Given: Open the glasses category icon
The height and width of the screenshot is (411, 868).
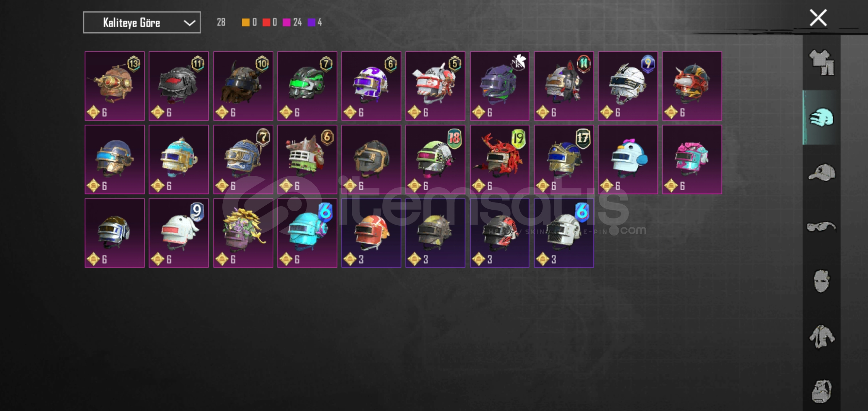Looking at the screenshot, I should (x=822, y=227).
